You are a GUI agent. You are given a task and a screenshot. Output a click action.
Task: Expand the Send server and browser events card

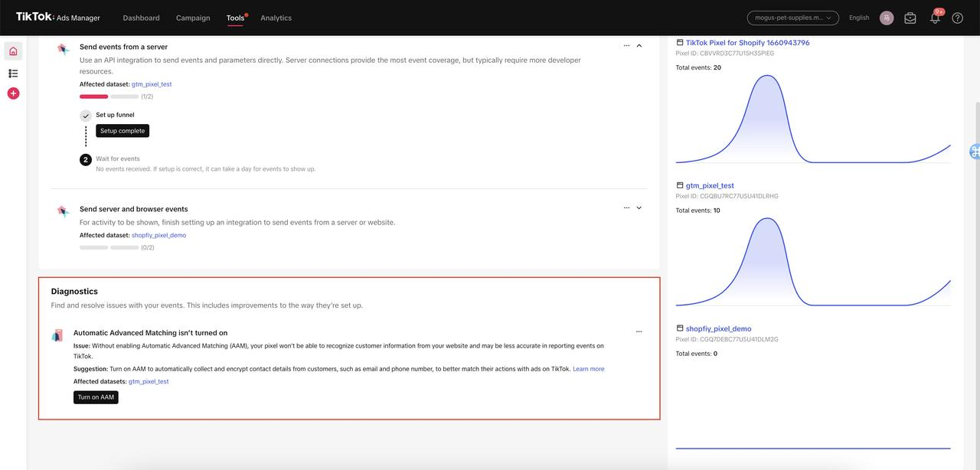(x=639, y=208)
